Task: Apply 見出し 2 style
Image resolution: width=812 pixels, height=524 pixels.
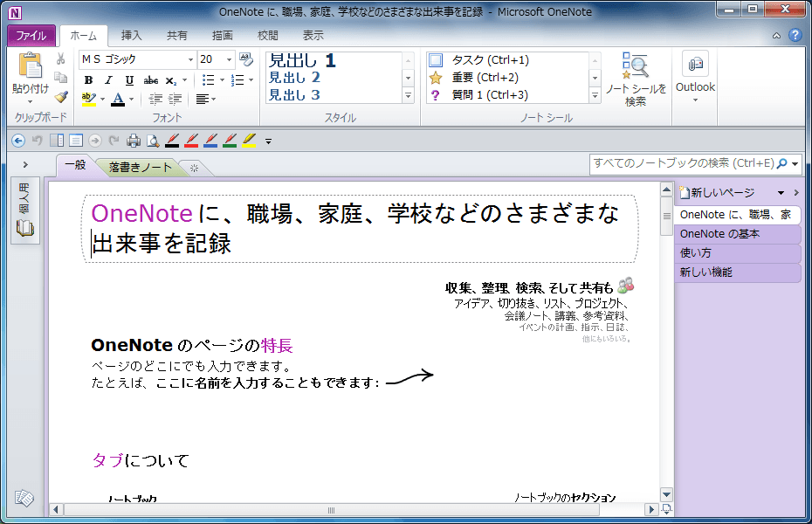Action: coord(294,78)
